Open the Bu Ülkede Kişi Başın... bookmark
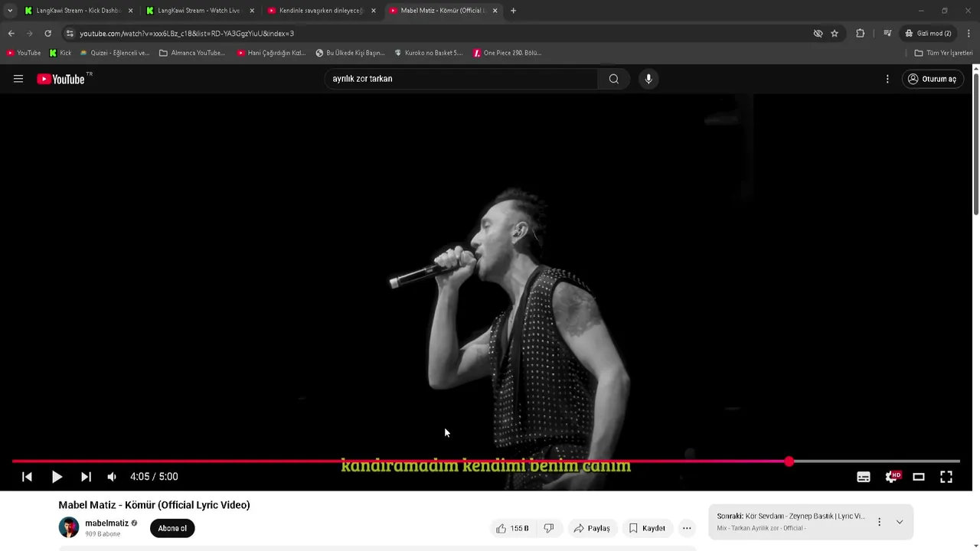 click(x=350, y=53)
